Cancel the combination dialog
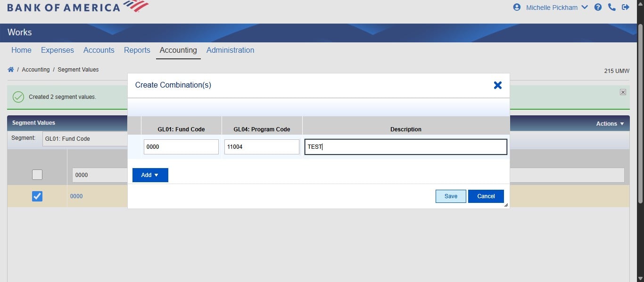Viewport: 644px width, 282px height. coord(486,196)
